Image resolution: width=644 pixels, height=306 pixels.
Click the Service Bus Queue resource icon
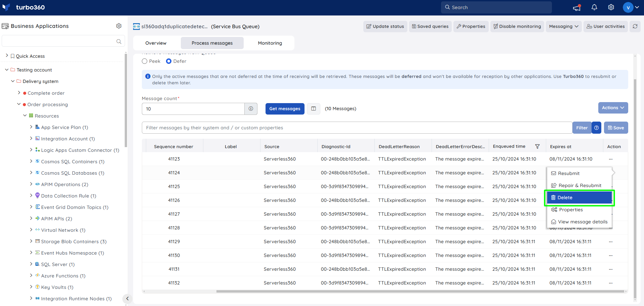[x=136, y=27]
